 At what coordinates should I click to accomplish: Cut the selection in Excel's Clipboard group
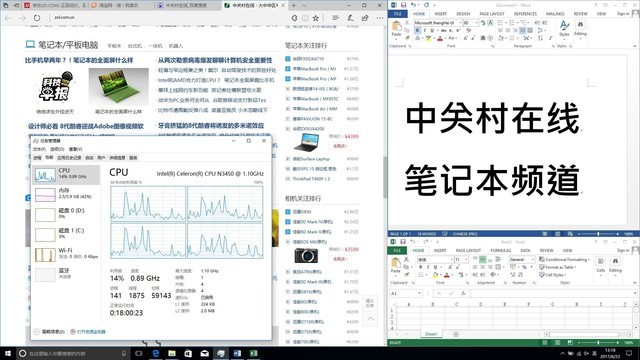coord(406,259)
